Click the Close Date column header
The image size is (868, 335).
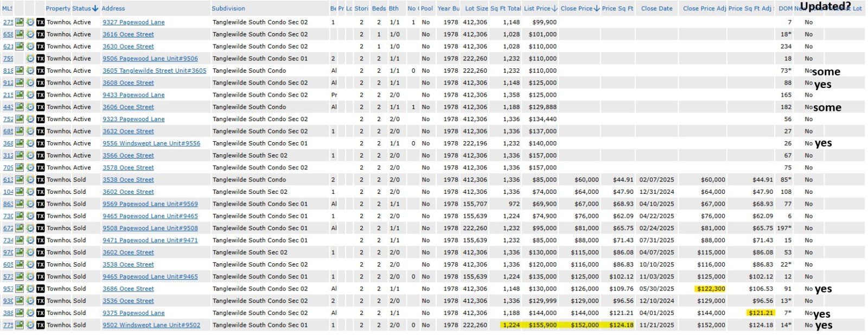click(656, 9)
